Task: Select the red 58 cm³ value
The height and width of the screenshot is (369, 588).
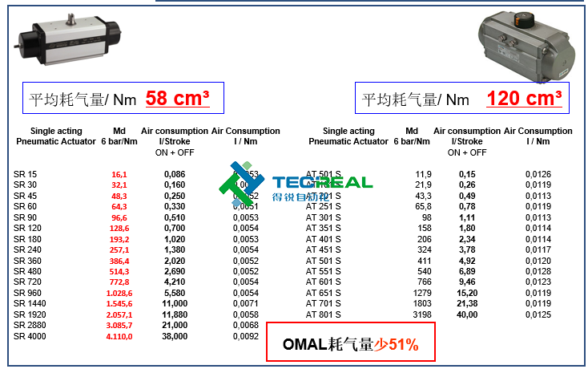Action: click(177, 99)
